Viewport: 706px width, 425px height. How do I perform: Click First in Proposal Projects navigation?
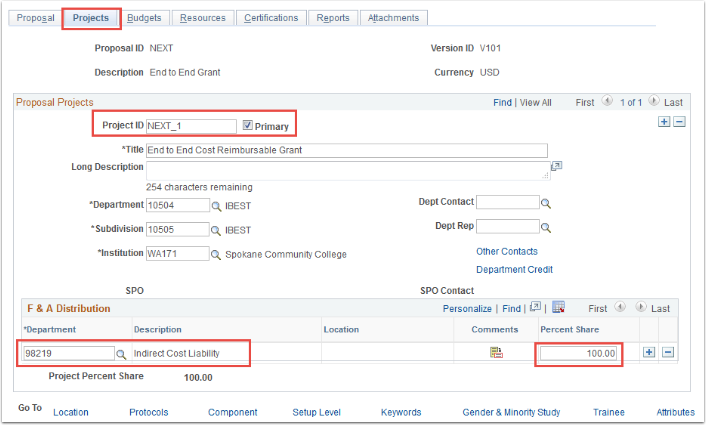pyautogui.click(x=585, y=103)
